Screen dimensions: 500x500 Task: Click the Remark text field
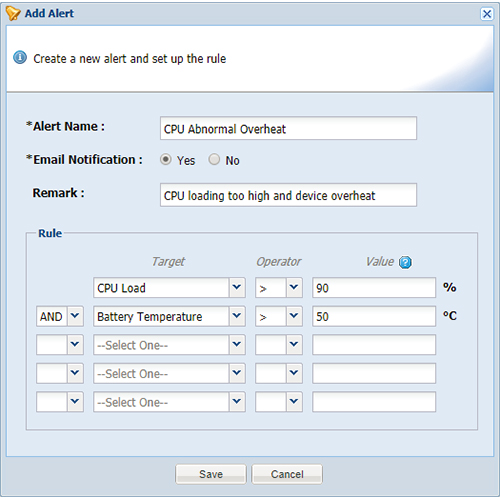point(288,195)
